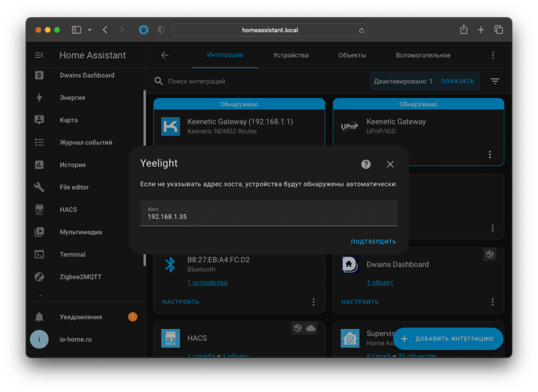The width and height of the screenshot is (538, 392).
Task: Click the cloud badge on HACS card
Action: tap(311, 329)
